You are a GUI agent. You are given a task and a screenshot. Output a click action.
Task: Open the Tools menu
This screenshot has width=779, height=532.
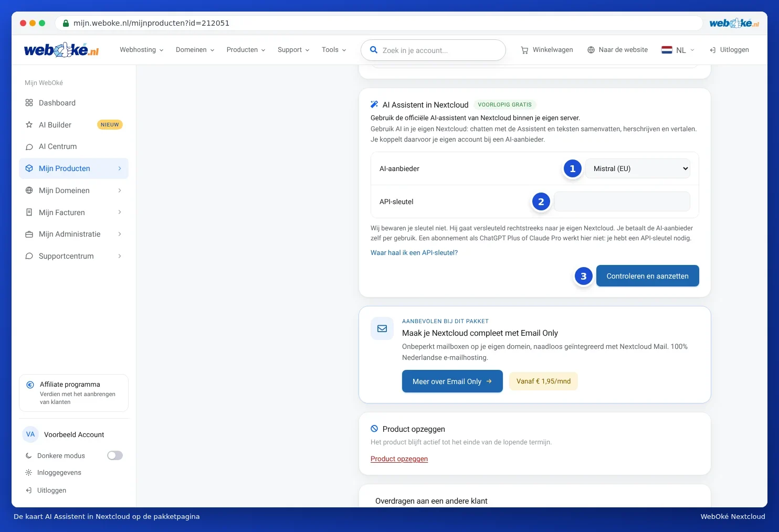click(x=334, y=50)
